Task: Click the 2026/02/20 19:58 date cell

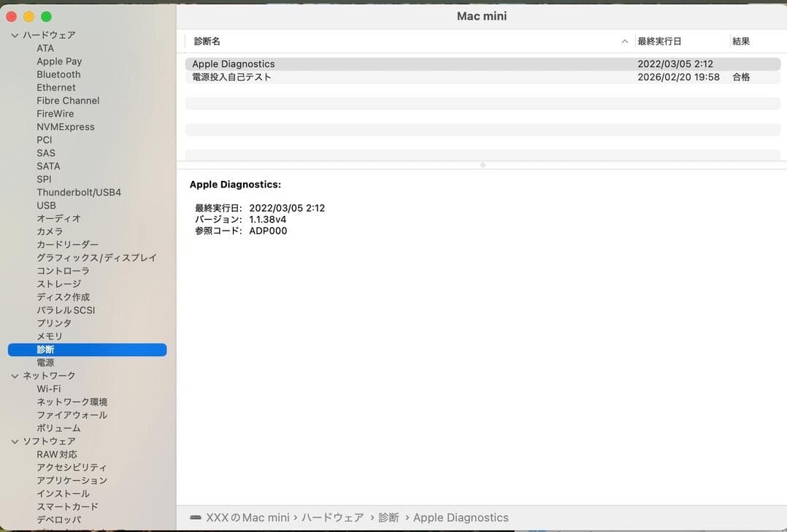Action: click(x=679, y=77)
